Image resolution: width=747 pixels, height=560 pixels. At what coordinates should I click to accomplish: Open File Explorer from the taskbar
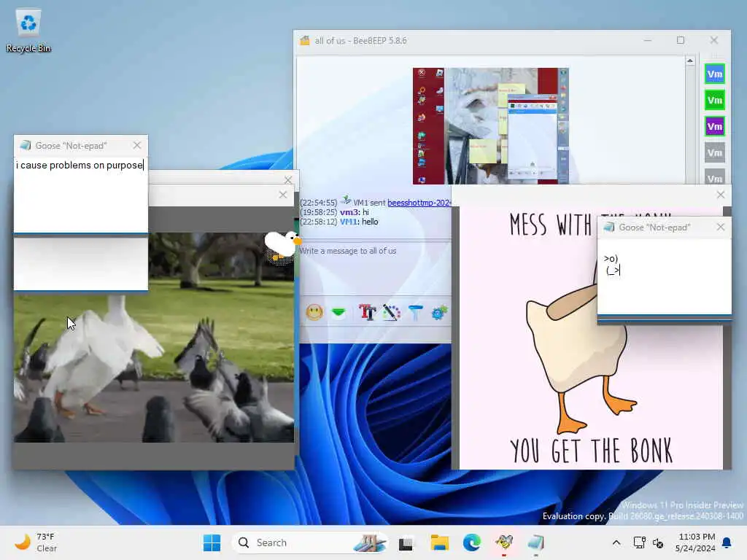pos(440,542)
